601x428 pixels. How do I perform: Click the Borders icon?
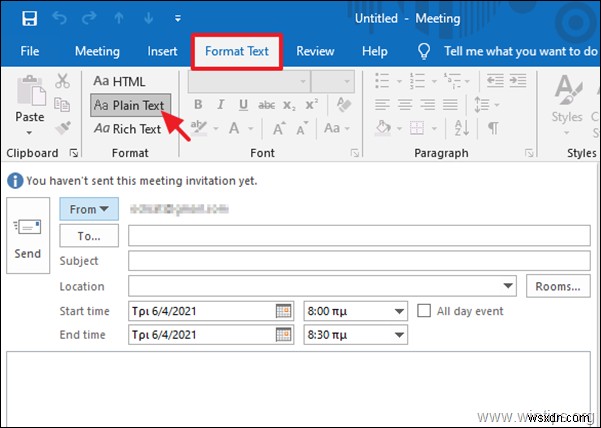click(417, 128)
